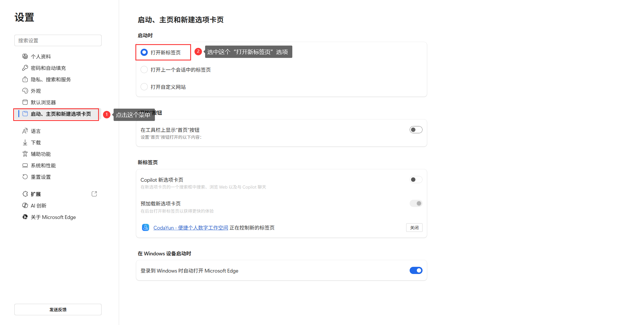Select the 打开新标签页 radio option
This screenshot has width=644, height=325.
[x=144, y=52]
